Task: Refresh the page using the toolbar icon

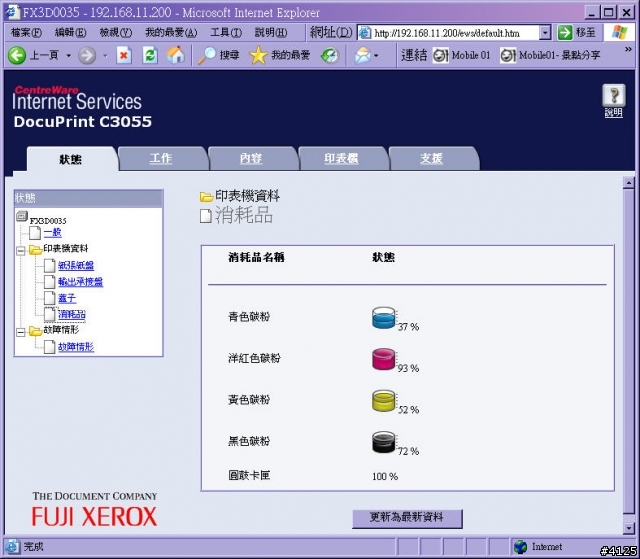Action: click(x=150, y=55)
